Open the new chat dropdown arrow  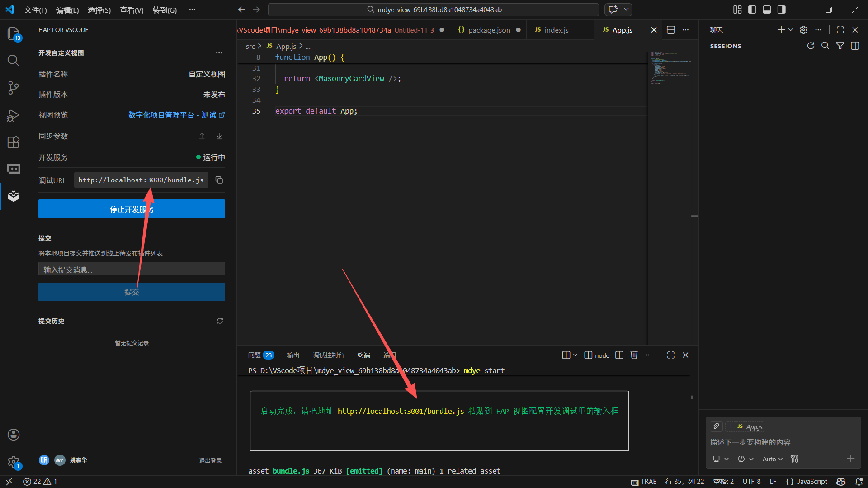tap(791, 30)
